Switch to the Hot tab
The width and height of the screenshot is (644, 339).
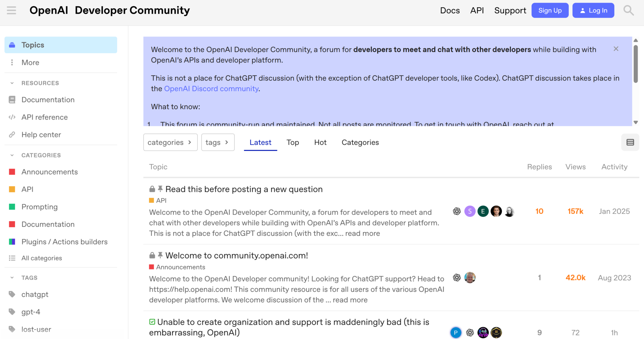(320, 142)
